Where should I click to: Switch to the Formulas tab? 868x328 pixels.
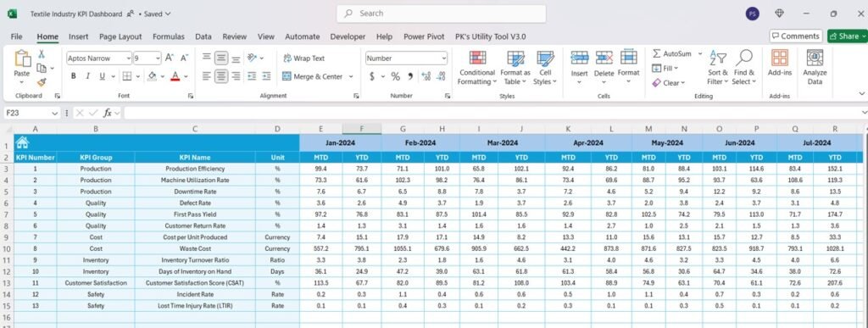click(x=169, y=36)
